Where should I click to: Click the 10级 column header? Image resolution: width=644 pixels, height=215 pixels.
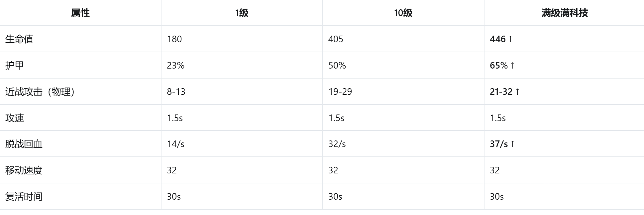(403, 13)
